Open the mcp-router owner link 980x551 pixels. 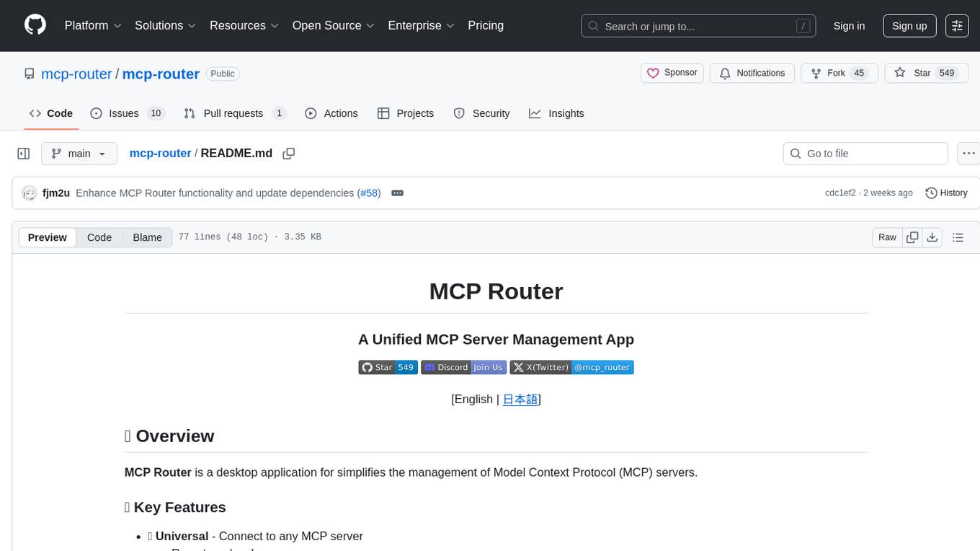point(76,74)
